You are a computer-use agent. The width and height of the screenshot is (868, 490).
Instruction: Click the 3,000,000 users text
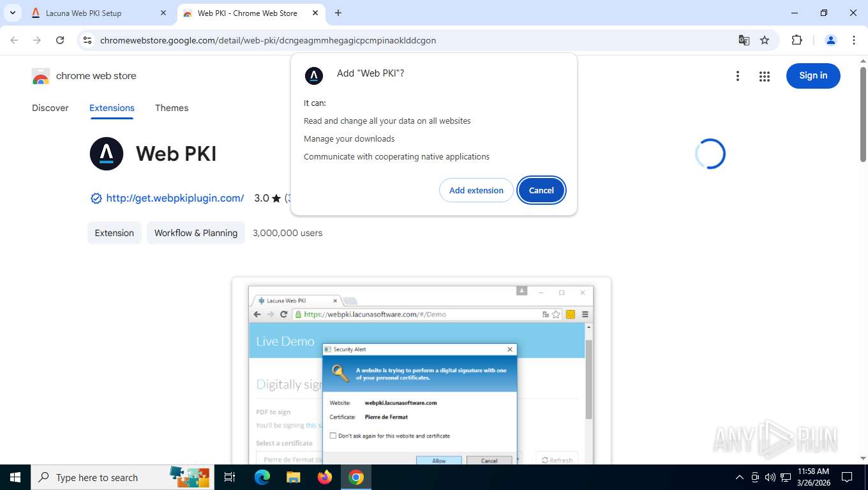pyautogui.click(x=288, y=233)
